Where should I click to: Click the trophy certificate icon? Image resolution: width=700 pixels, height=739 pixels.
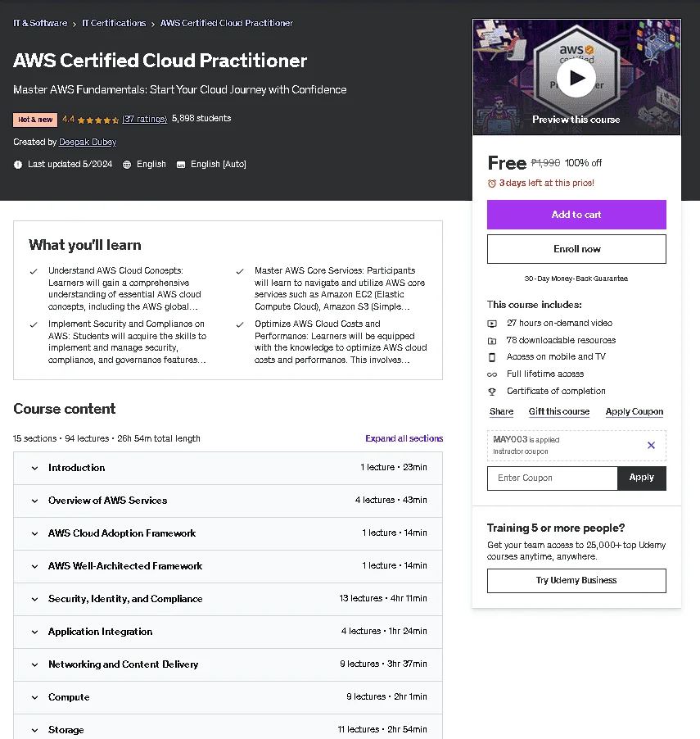pyautogui.click(x=492, y=391)
